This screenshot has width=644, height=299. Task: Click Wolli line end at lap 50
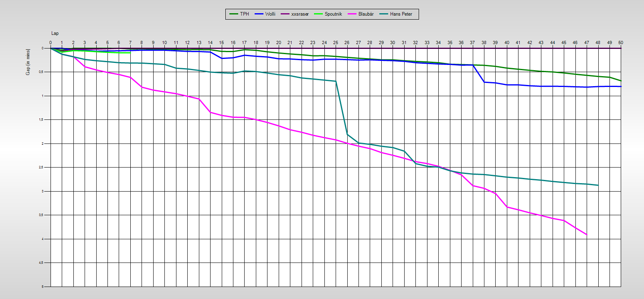(620, 87)
